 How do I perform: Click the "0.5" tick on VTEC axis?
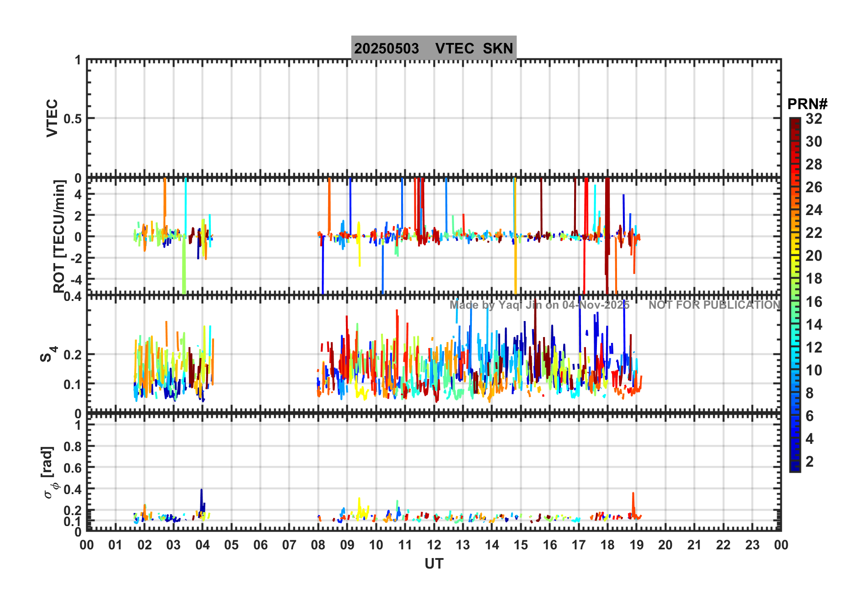pyautogui.click(x=73, y=119)
